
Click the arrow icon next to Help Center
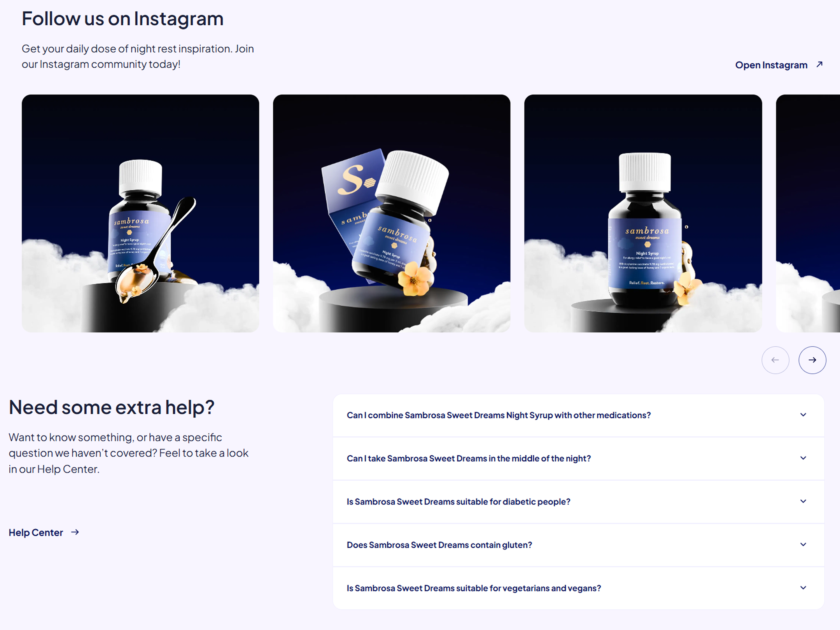75,532
